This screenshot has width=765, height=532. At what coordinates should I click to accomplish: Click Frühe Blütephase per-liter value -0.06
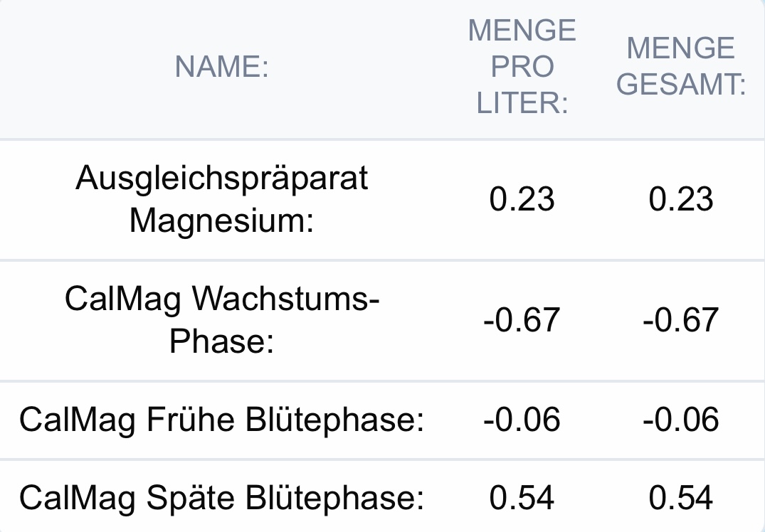[522, 420]
